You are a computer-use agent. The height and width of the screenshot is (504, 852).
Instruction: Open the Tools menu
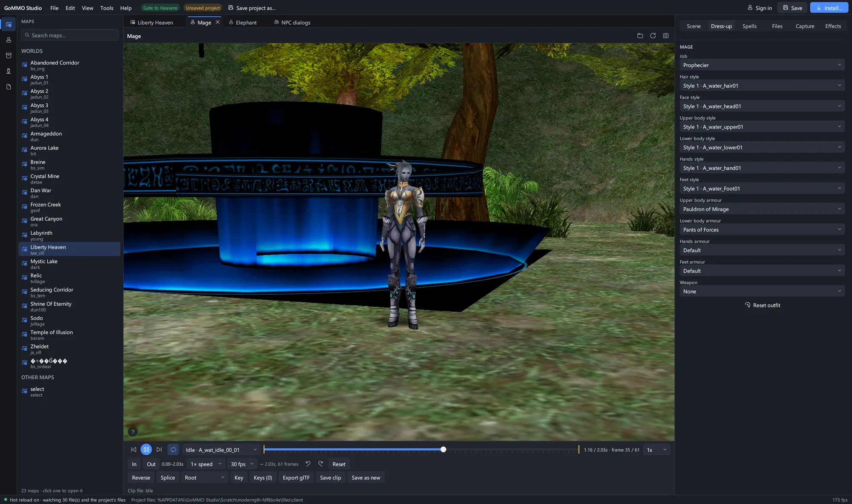pyautogui.click(x=106, y=8)
